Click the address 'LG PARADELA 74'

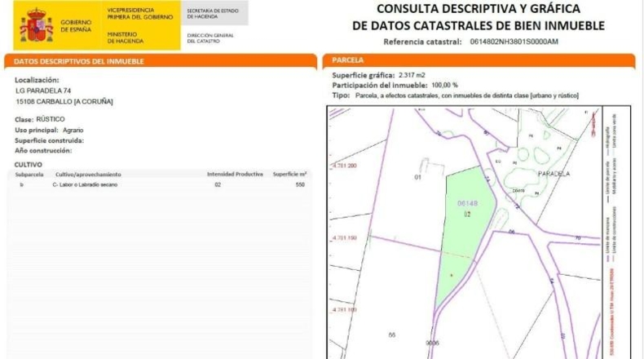pos(43,91)
